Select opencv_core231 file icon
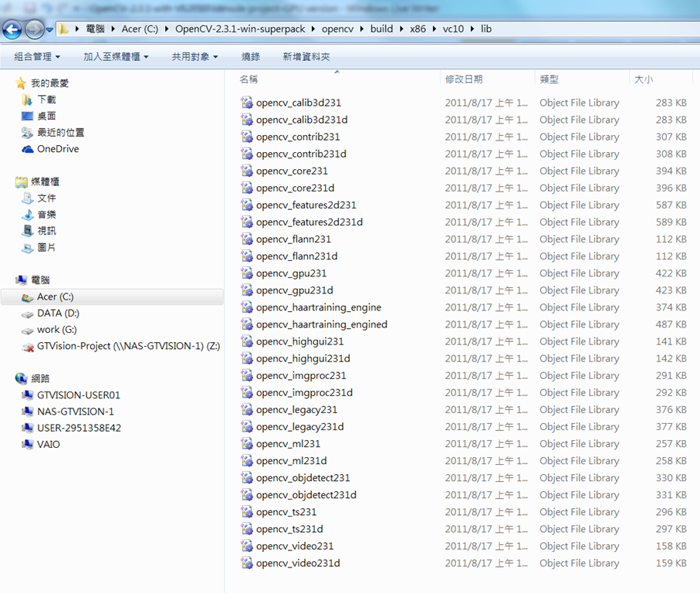Screen dimensions: 700x593 (x=247, y=171)
